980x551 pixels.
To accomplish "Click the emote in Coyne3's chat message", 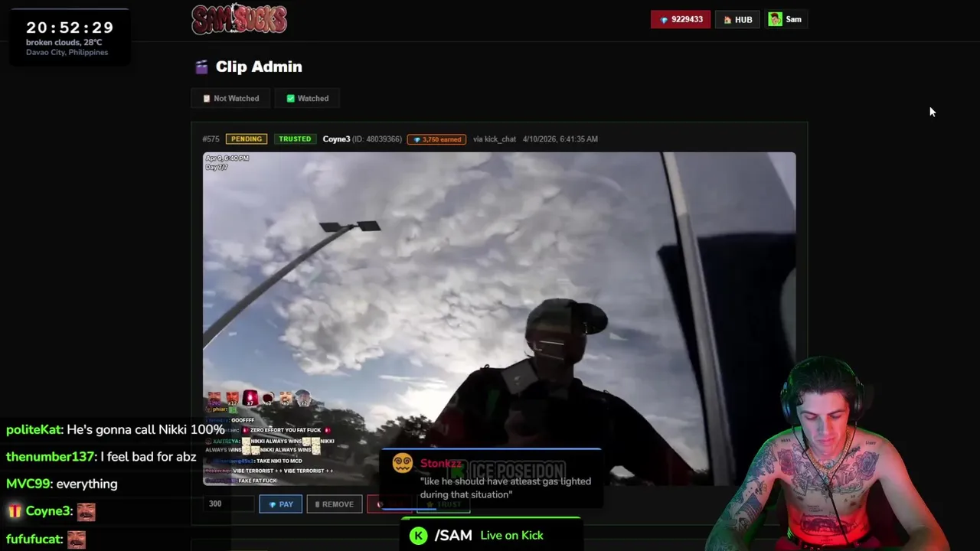I will pyautogui.click(x=86, y=511).
